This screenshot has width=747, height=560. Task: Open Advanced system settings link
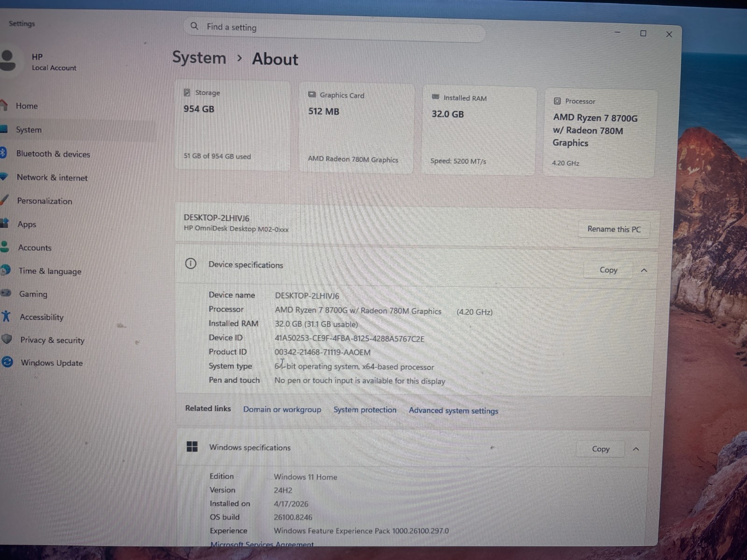[x=453, y=411]
